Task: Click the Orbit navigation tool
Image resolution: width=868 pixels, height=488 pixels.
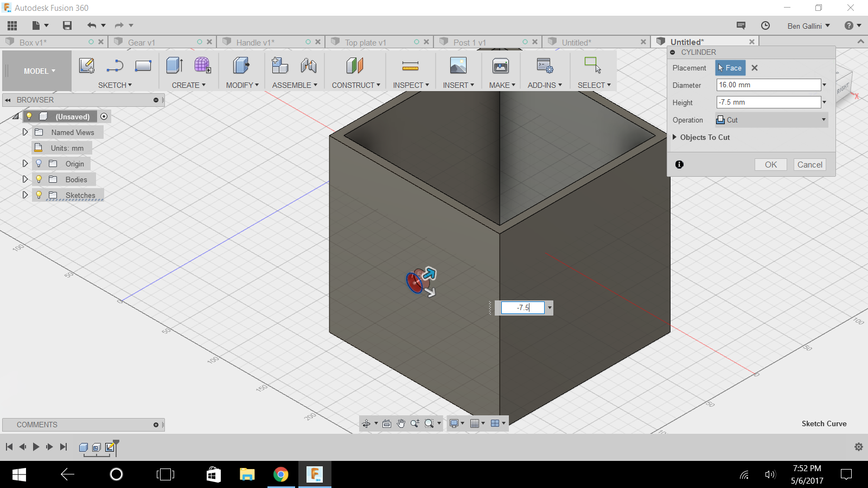Action: 366,423
